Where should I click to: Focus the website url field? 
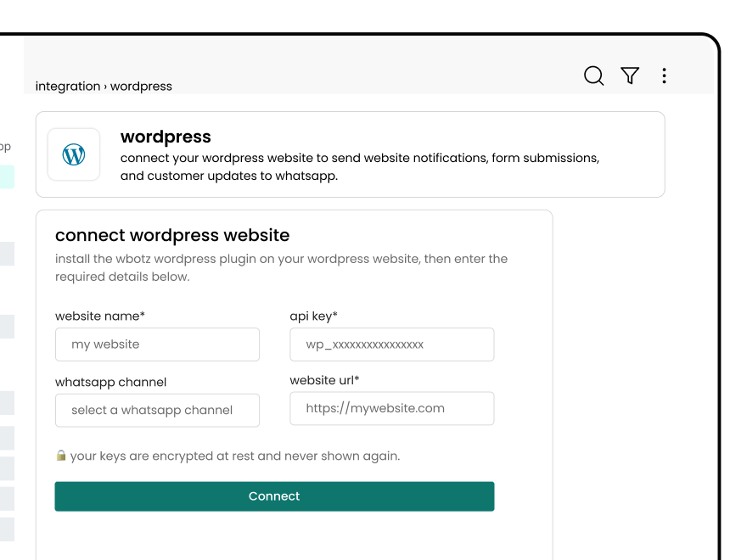391,408
